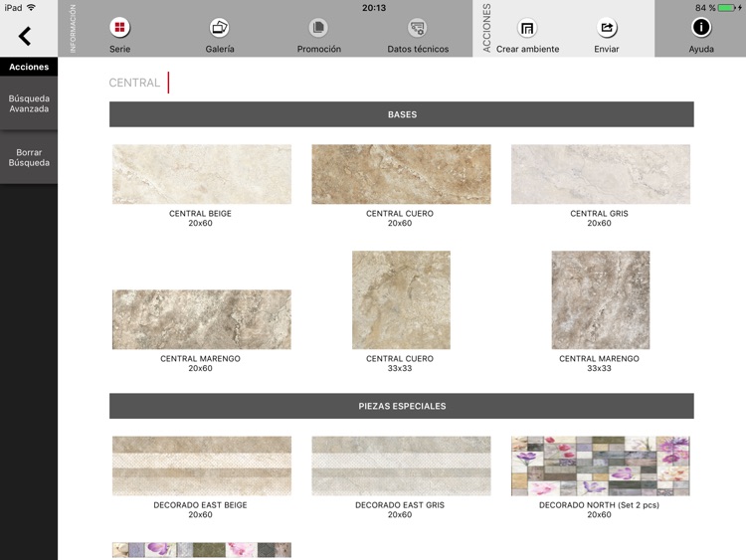Tap the 'Ayuda' label text
The image size is (746, 560).
click(701, 49)
